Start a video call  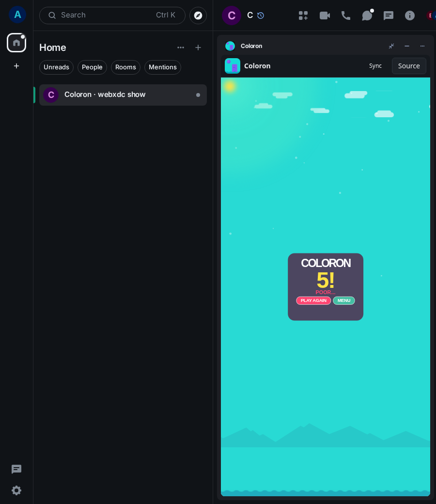pyautogui.click(x=325, y=16)
